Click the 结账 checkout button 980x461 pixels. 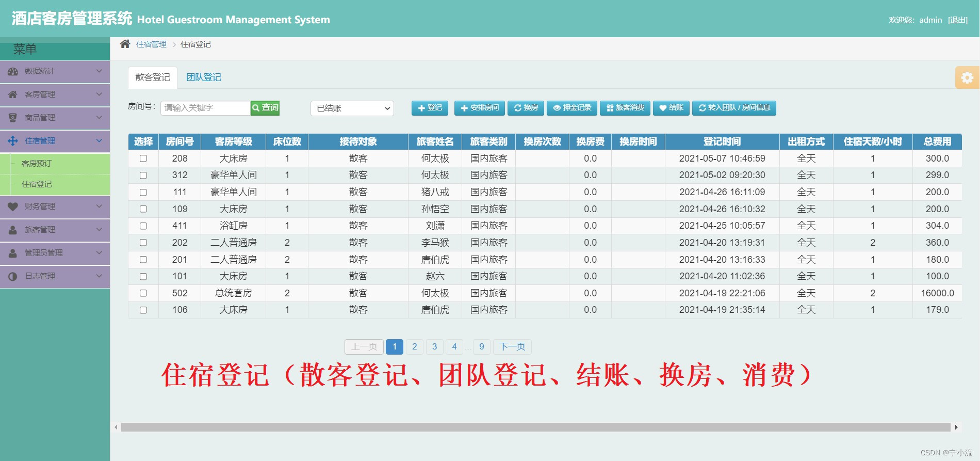click(671, 108)
